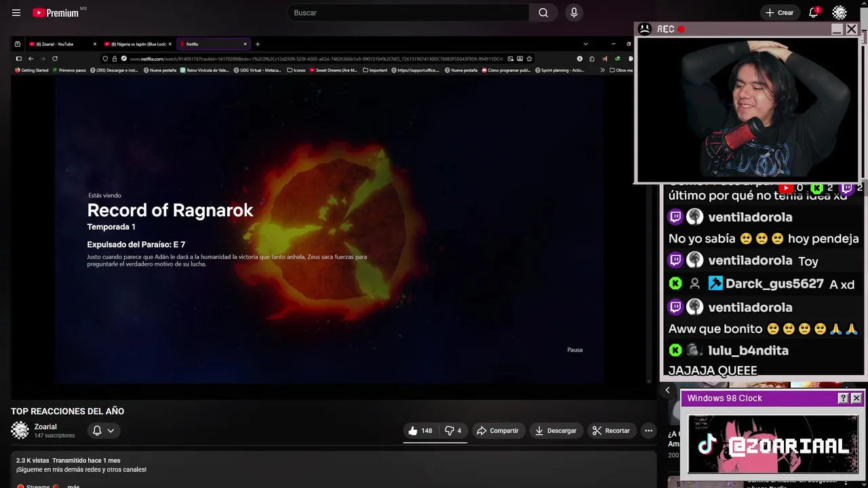Download the video with Descargar
868x488 pixels.
click(555, 430)
